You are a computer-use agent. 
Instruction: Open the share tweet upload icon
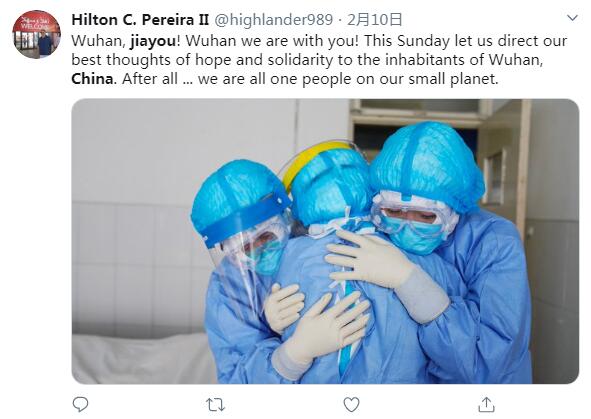tap(486, 404)
